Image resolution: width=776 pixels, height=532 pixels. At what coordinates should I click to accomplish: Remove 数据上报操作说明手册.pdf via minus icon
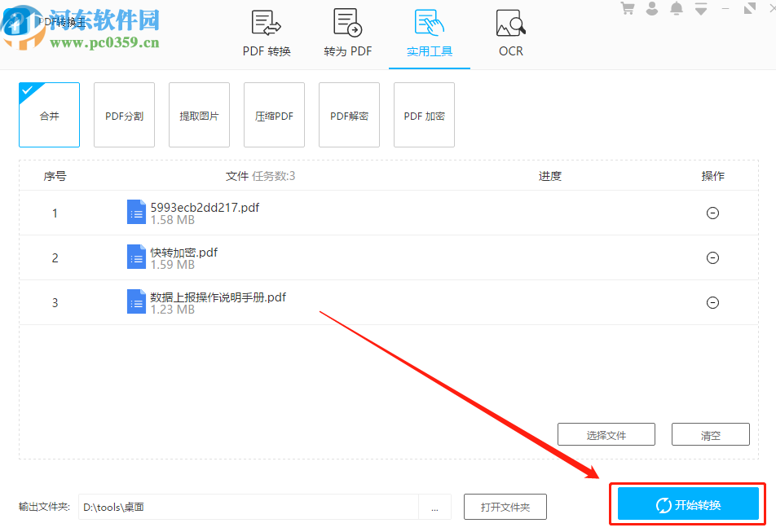tap(712, 302)
